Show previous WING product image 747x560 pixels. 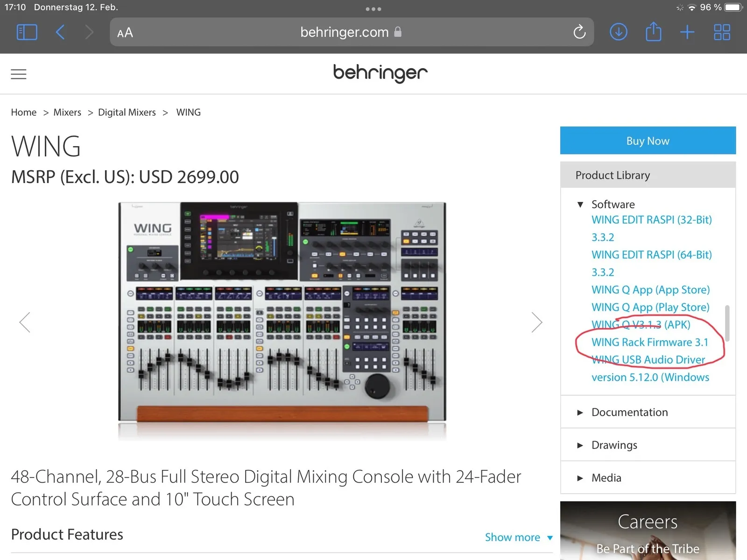click(x=25, y=322)
